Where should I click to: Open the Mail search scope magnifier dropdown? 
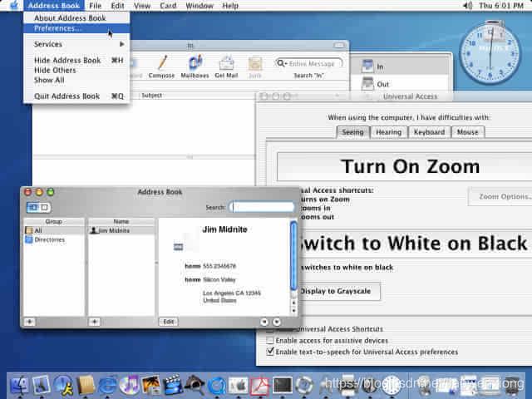pyautogui.click(x=281, y=63)
